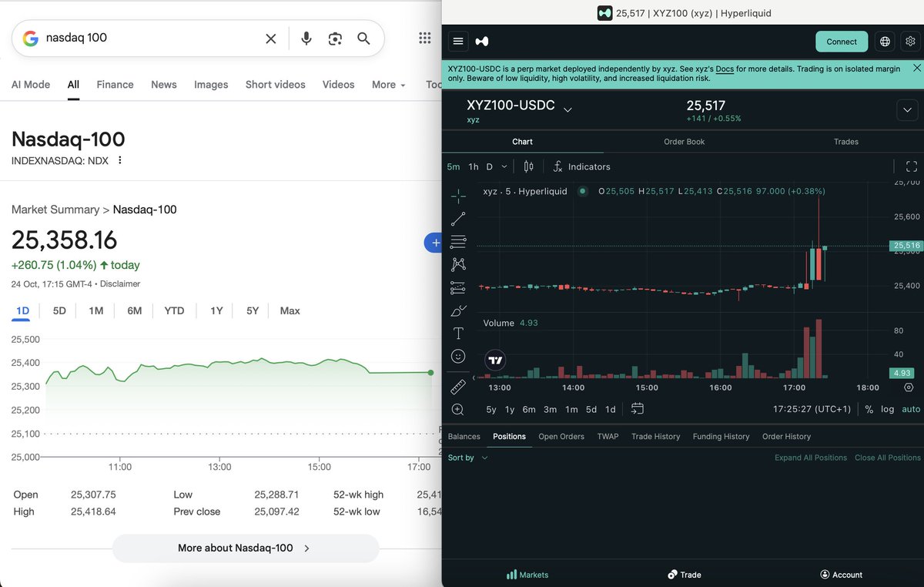Select the 5D range on Google chart
This screenshot has width=924, height=587.
[x=59, y=310]
